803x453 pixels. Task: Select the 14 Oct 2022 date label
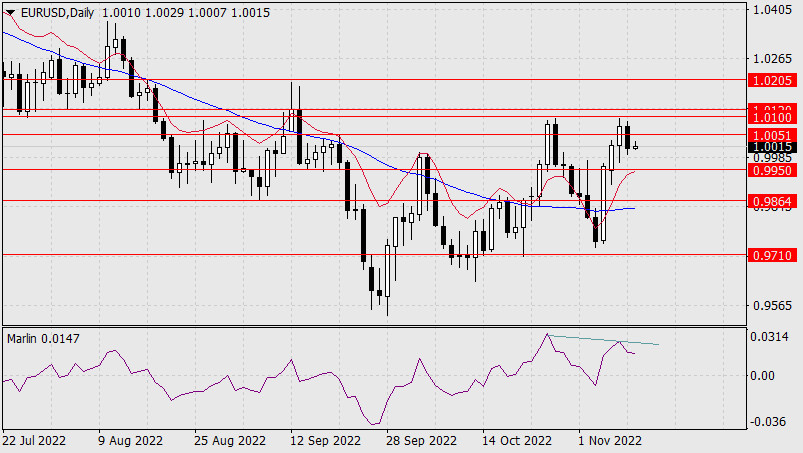(x=517, y=440)
